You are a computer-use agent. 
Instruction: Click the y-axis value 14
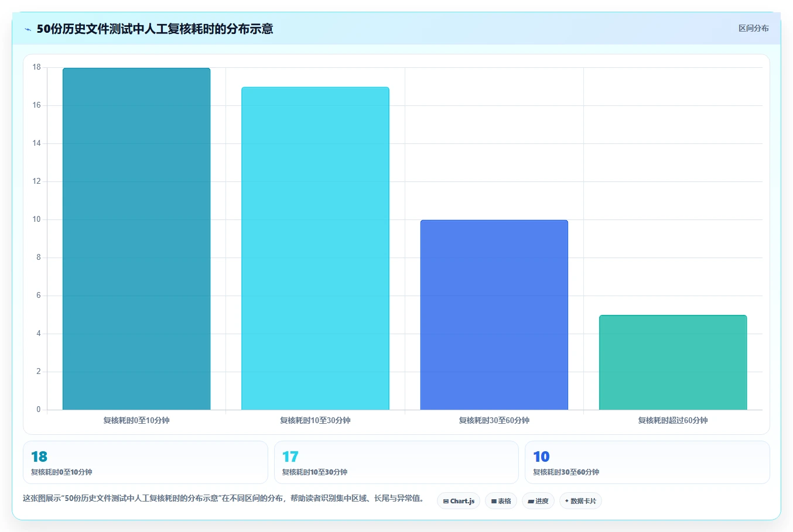tap(37, 143)
